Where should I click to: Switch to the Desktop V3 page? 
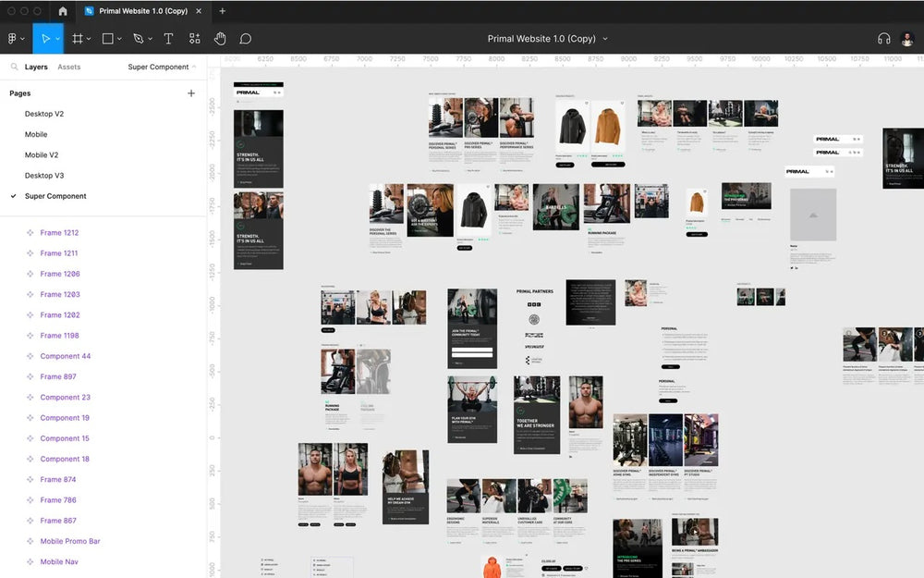coord(44,176)
